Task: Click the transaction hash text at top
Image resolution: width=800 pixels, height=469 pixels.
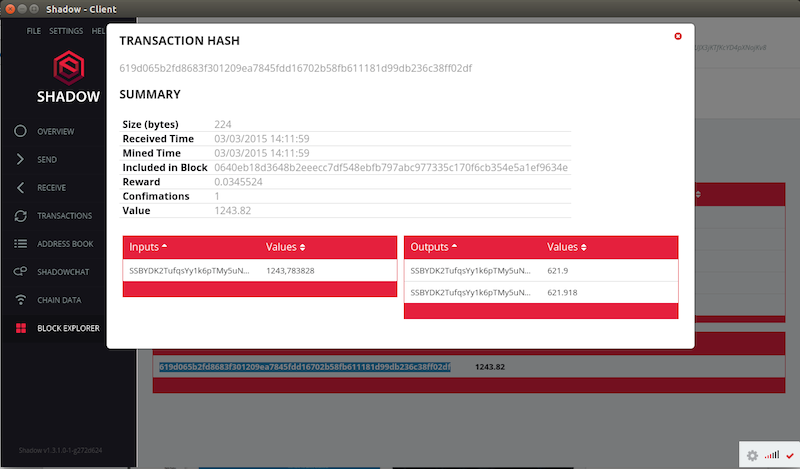Action: pyautogui.click(x=295, y=68)
